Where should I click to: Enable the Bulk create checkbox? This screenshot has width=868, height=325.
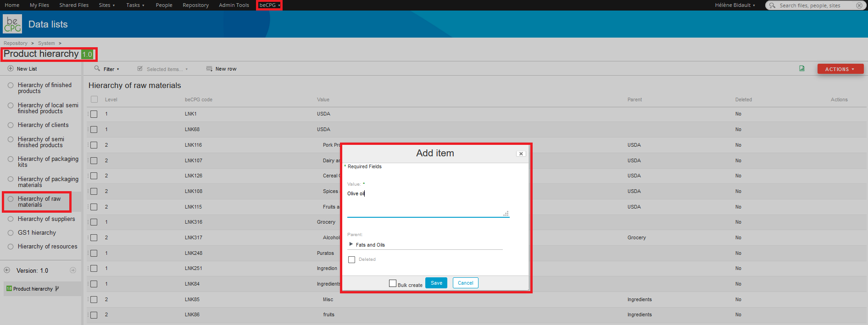point(393,283)
